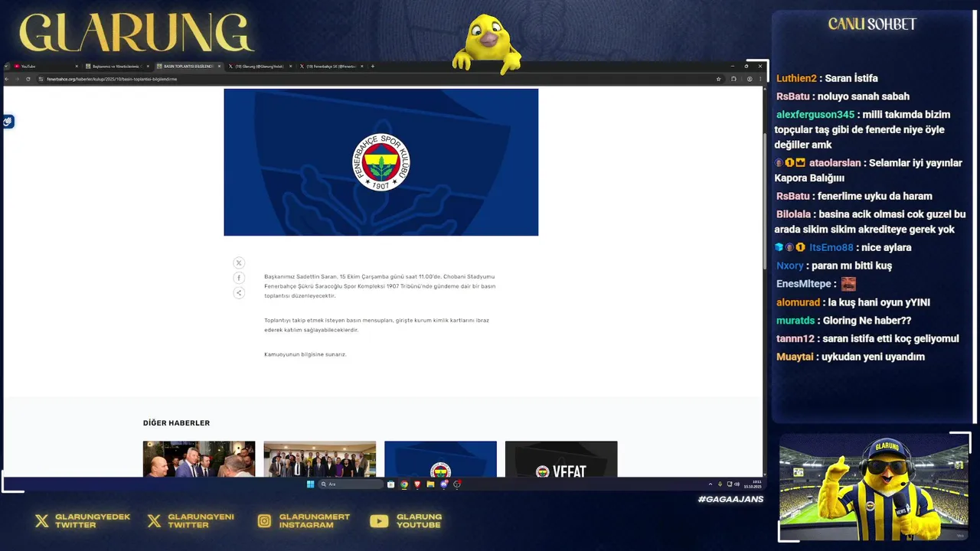Click chat username Nxory
Image resolution: width=980 pixels, height=551 pixels.
pyautogui.click(x=790, y=266)
